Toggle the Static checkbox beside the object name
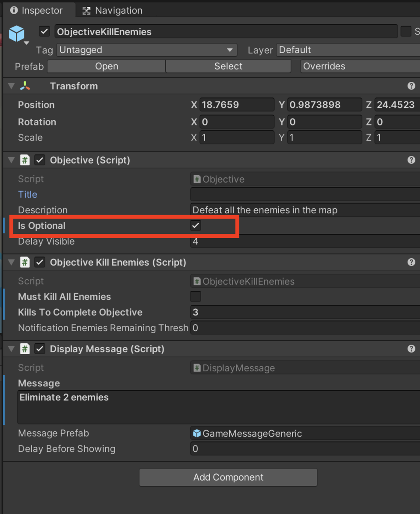Image resolution: width=420 pixels, height=514 pixels. [405, 32]
